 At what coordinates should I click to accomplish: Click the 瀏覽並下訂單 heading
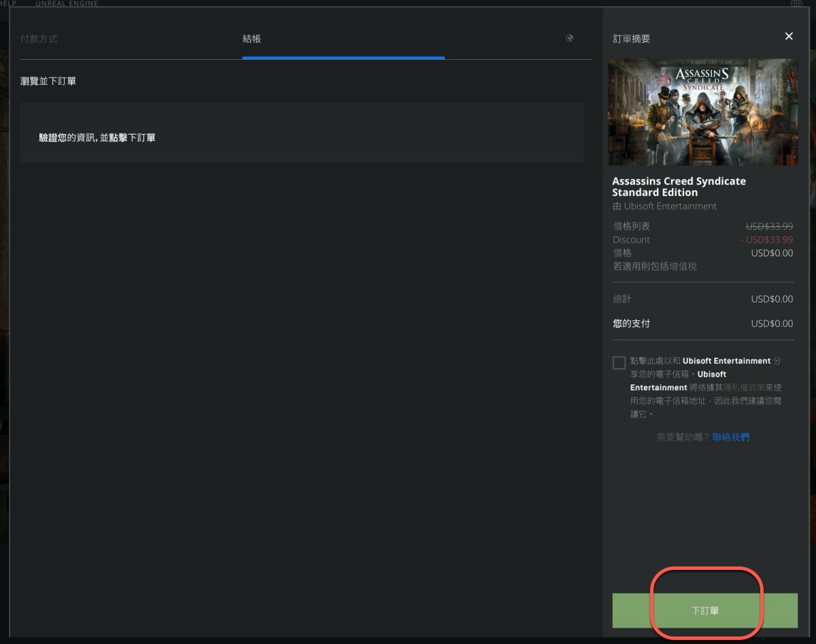48,81
